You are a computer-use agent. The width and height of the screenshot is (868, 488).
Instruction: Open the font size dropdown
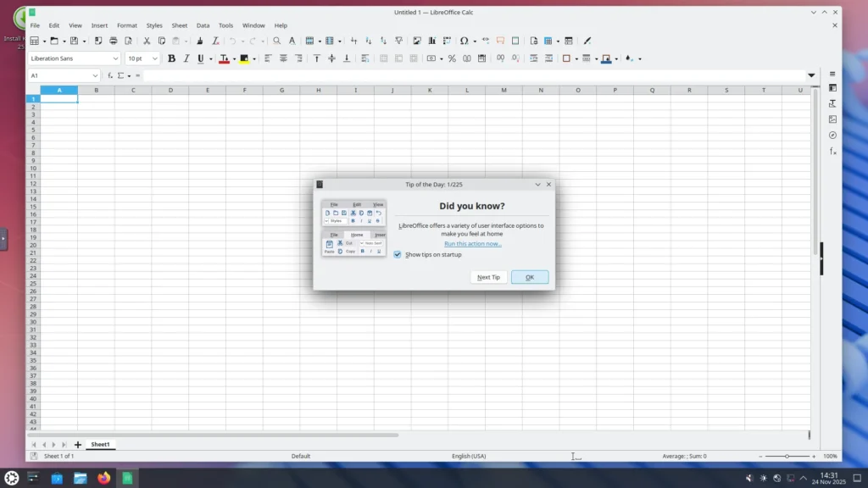(153, 58)
